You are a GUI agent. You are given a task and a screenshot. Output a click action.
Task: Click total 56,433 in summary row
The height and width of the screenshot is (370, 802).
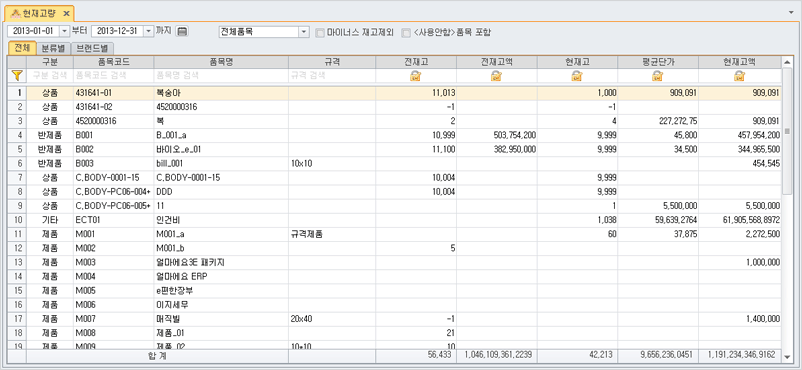tap(439, 354)
